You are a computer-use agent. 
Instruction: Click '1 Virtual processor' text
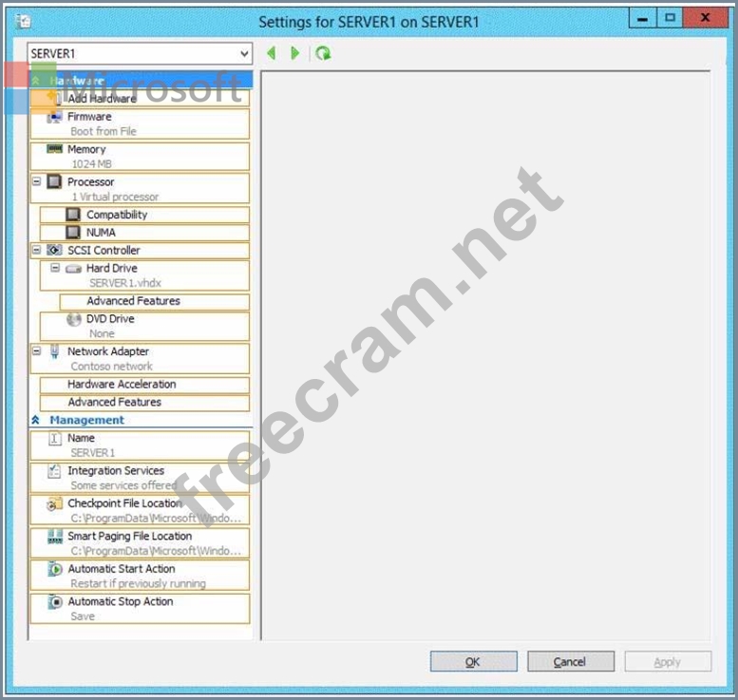coord(115,197)
